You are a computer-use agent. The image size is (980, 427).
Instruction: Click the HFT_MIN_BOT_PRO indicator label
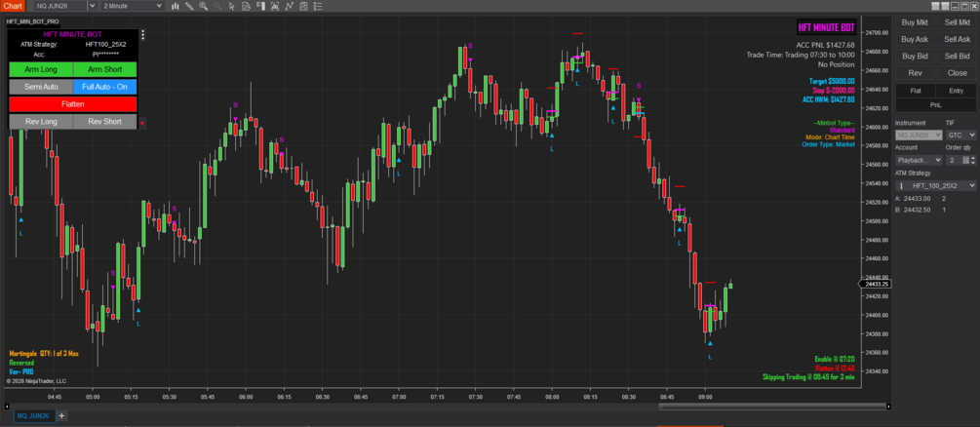(32, 21)
